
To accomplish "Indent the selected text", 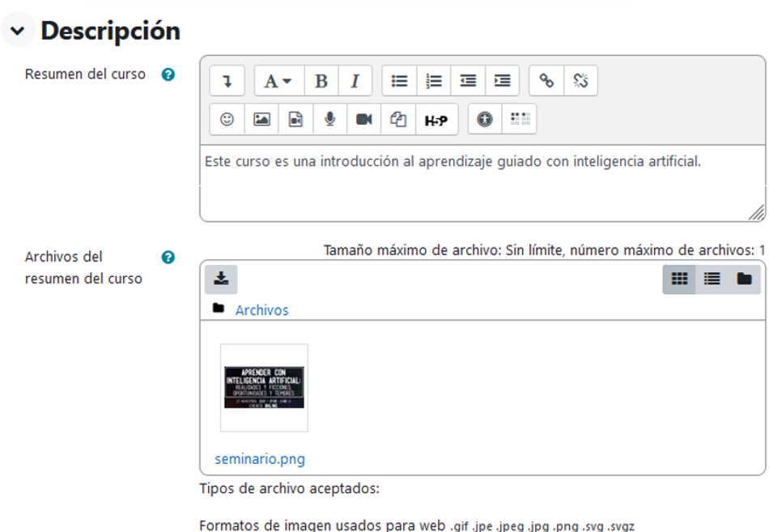I will [x=502, y=81].
